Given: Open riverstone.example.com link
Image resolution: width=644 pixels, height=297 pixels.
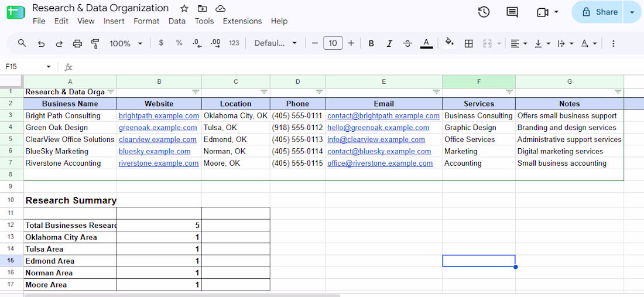Looking at the screenshot, I should (159, 163).
